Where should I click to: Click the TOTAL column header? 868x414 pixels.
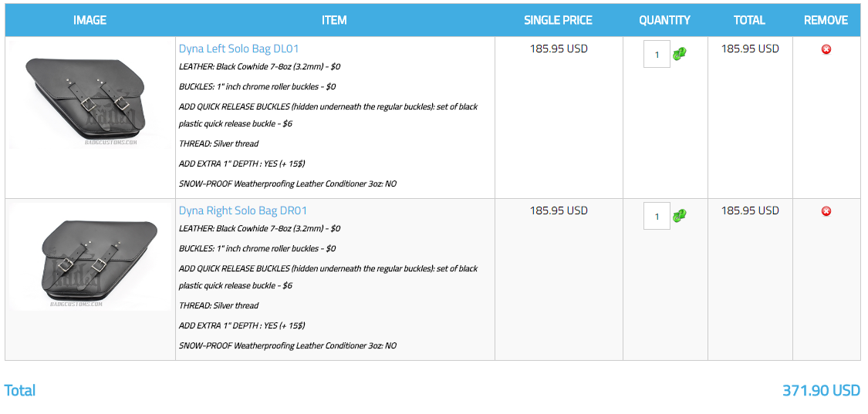[x=749, y=20]
